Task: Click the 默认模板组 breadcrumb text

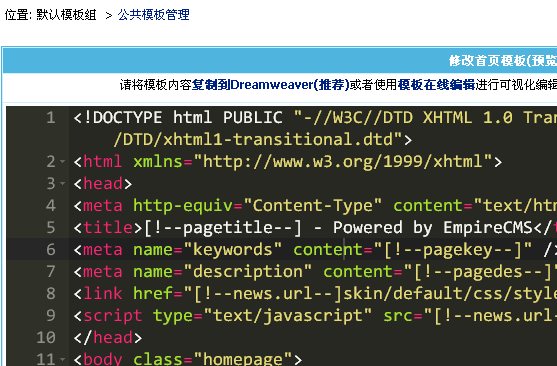Action: [66, 15]
